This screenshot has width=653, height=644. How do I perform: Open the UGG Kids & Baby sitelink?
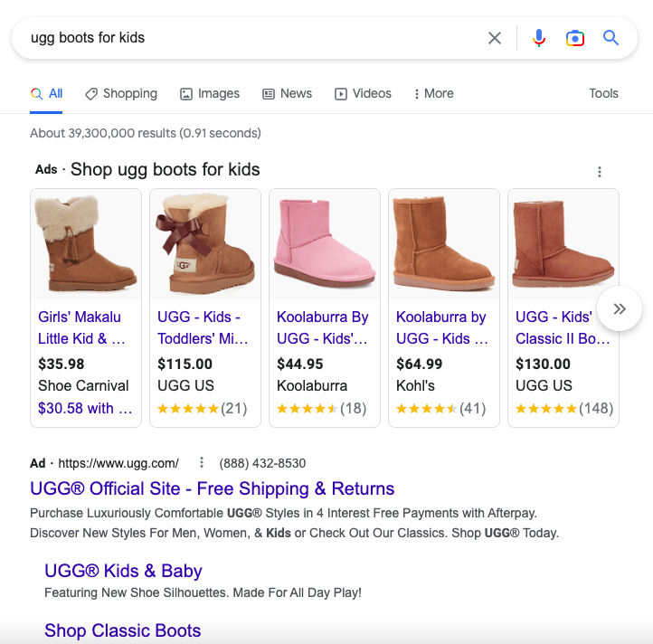point(123,572)
